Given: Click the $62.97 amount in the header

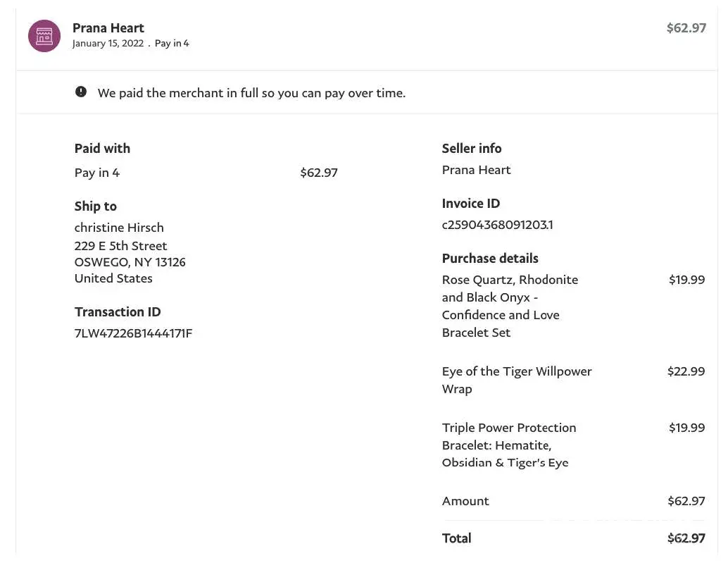Looking at the screenshot, I should [686, 28].
